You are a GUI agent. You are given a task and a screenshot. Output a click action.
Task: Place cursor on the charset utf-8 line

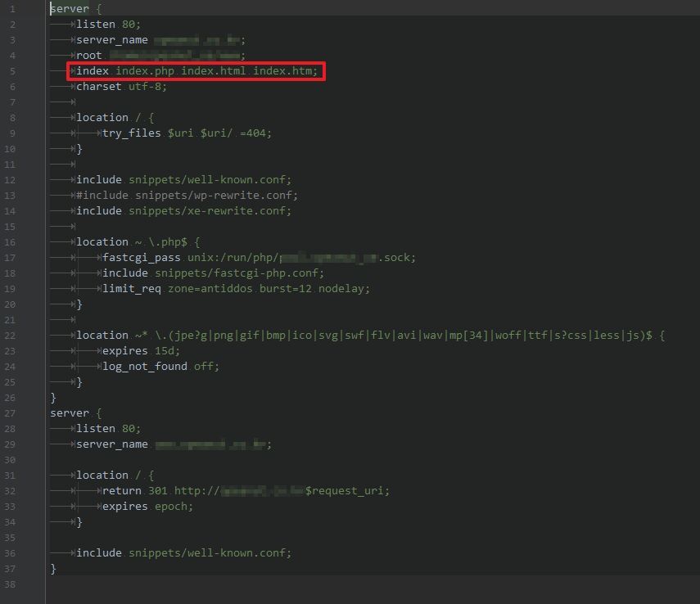pos(121,87)
